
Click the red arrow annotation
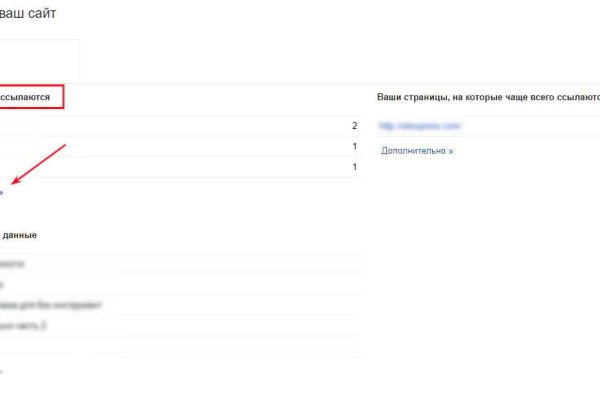click(x=40, y=165)
